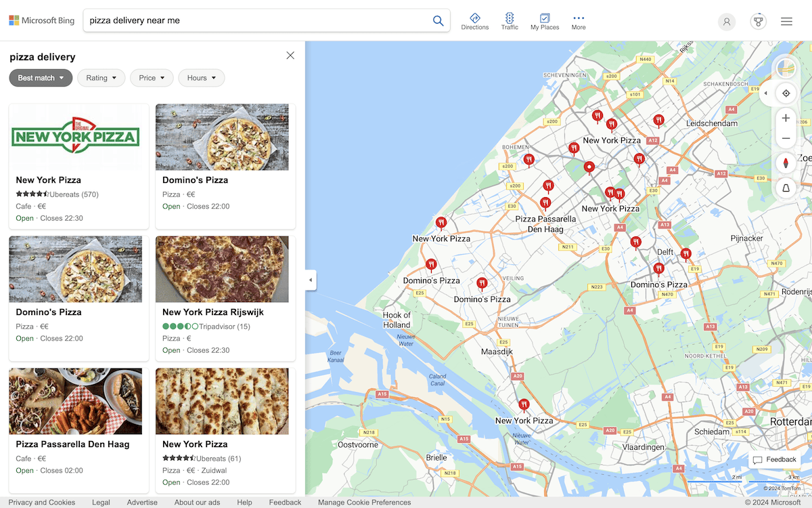This screenshot has height=508, width=812.
Task: Collapse the results side panel arrow
Action: point(311,280)
